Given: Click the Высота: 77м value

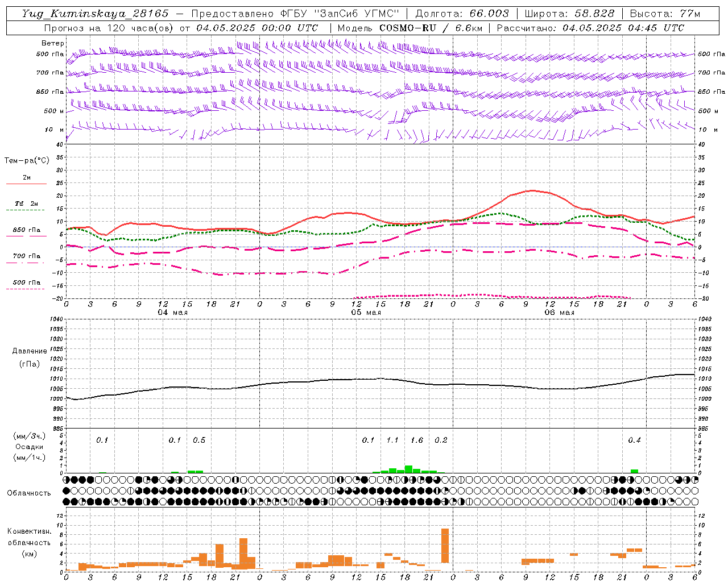Looking at the screenshot, I should [x=665, y=14].
